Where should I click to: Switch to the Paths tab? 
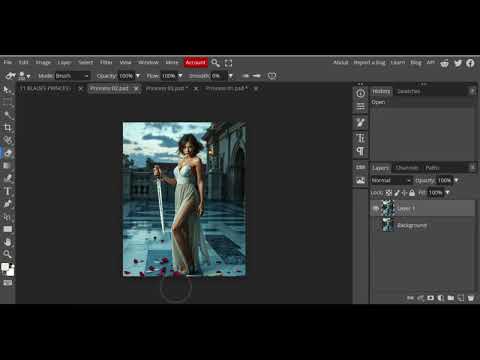click(x=432, y=168)
